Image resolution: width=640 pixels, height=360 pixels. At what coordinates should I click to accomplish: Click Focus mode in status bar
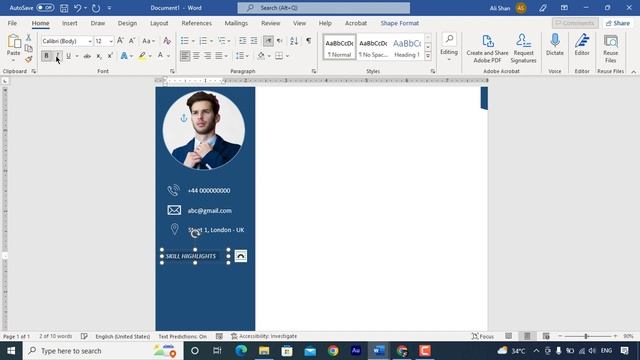pos(483,336)
